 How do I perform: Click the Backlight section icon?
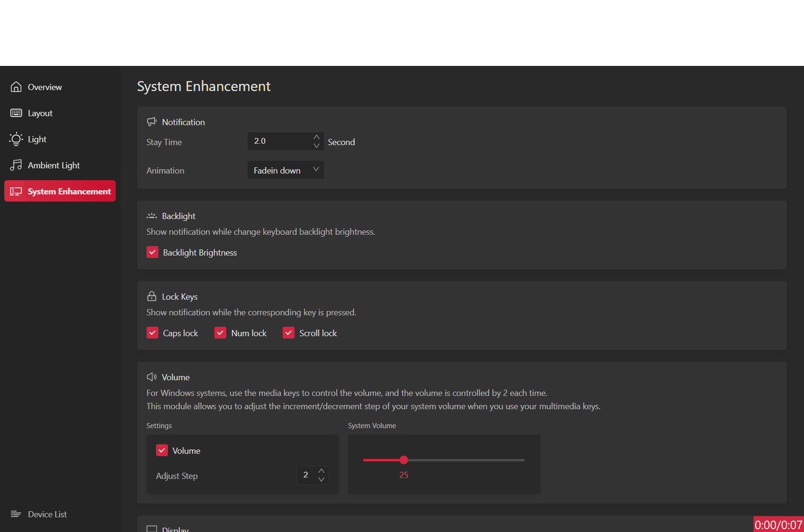pos(152,216)
